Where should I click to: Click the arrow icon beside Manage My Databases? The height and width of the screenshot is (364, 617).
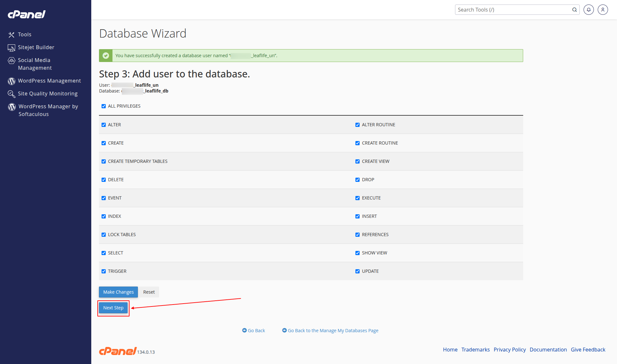click(x=284, y=330)
